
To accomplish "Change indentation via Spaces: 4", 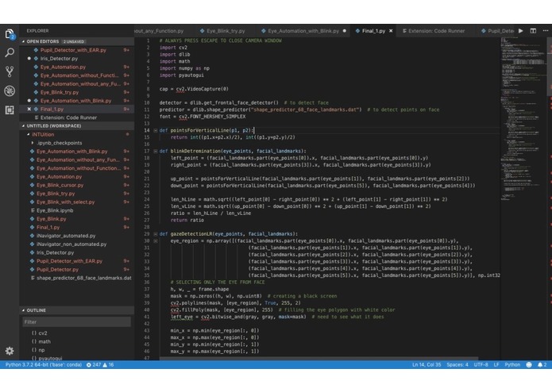I will (457, 365).
